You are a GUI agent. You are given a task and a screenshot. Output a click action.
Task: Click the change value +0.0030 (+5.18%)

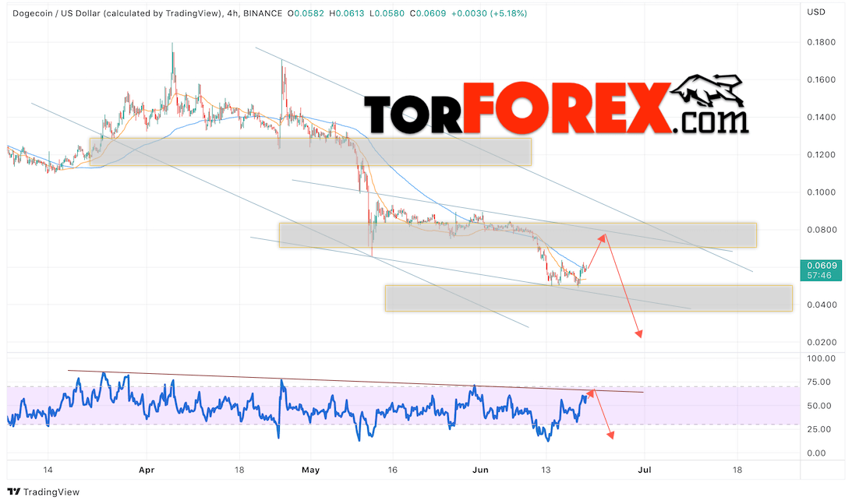click(489, 13)
